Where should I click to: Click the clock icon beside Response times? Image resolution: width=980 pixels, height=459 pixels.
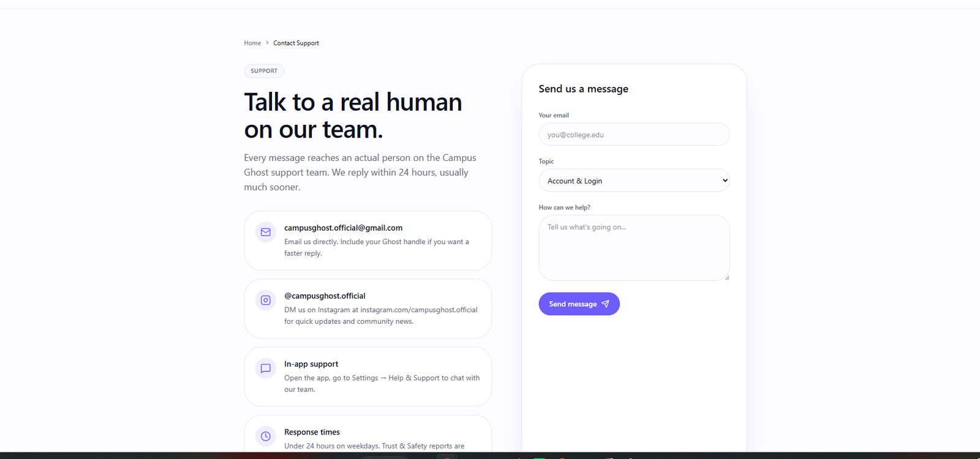tap(266, 436)
